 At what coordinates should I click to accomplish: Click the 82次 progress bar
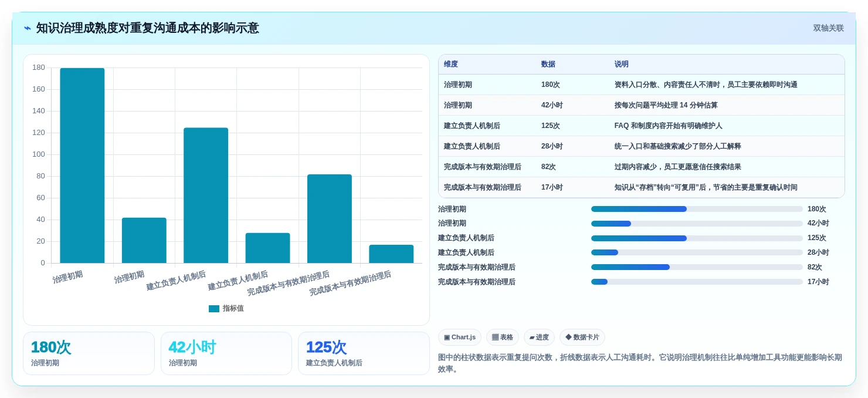697,267
